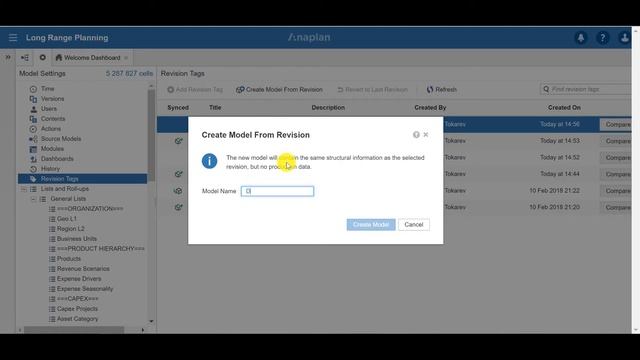
Task: Click the sidebar vertical scrollbar
Action: pyautogui.click(x=151, y=135)
